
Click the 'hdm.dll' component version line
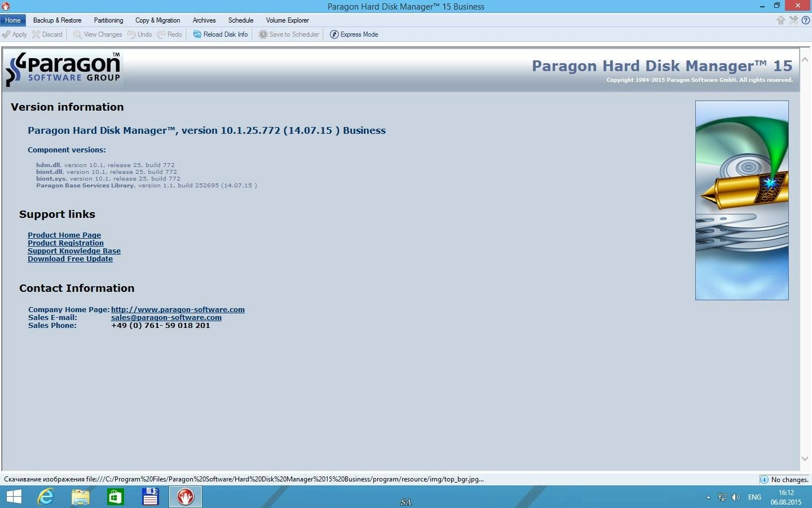(x=105, y=165)
